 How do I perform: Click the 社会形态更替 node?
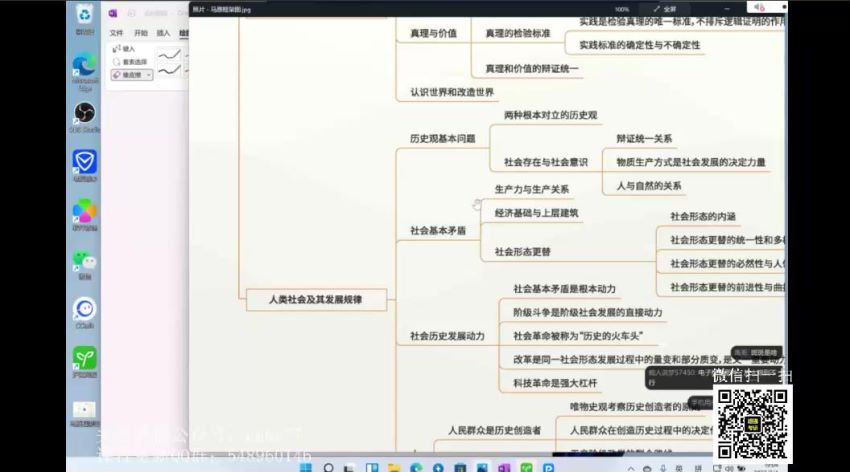tap(522, 252)
